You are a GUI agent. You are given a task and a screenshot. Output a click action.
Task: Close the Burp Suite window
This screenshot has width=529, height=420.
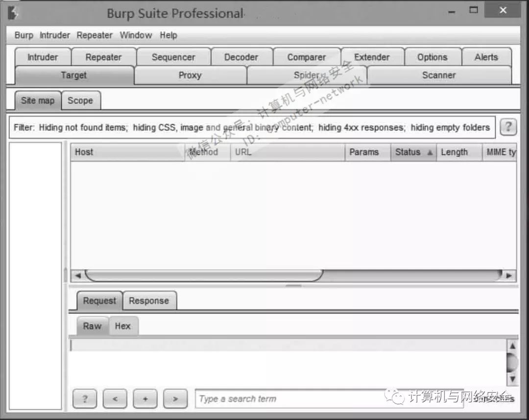[x=503, y=10]
